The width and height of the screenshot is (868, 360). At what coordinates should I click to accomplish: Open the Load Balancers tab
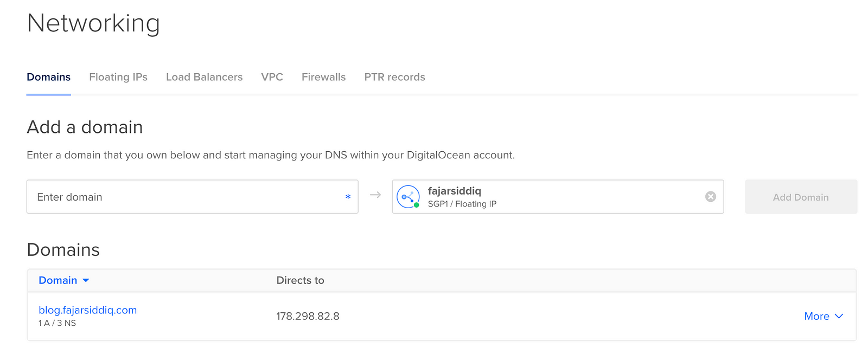tap(204, 77)
